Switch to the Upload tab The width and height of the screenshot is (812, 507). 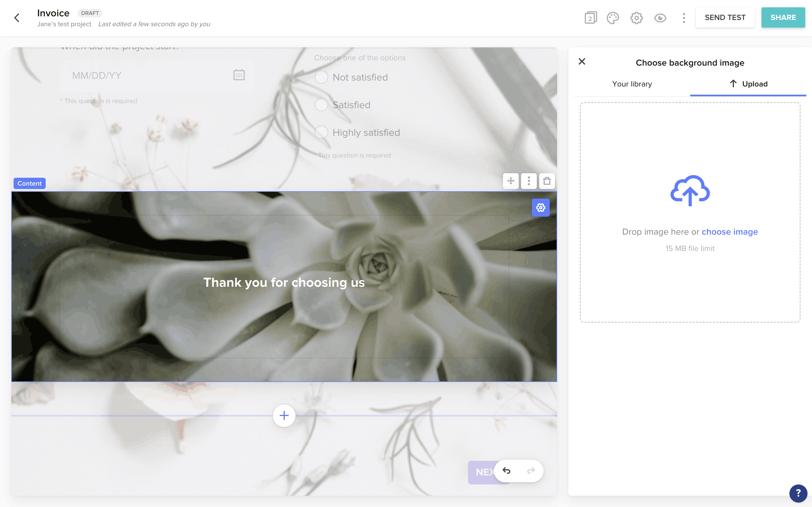click(754, 84)
